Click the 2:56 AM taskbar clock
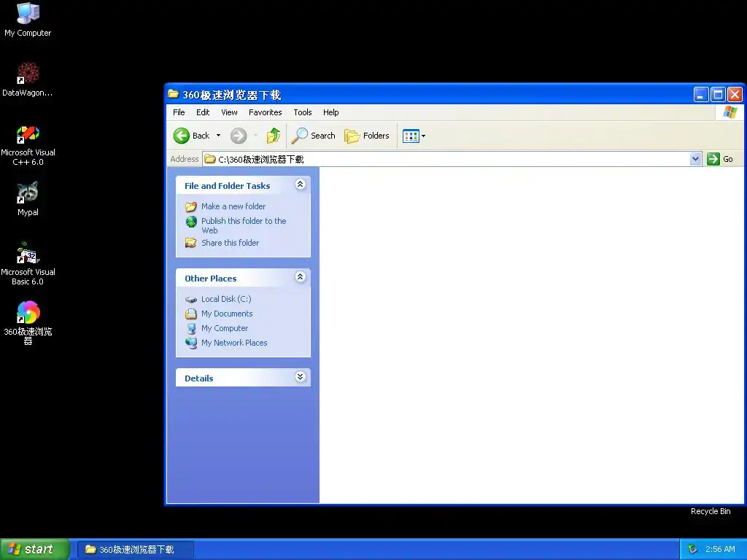 pyautogui.click(x=720, y=550)
